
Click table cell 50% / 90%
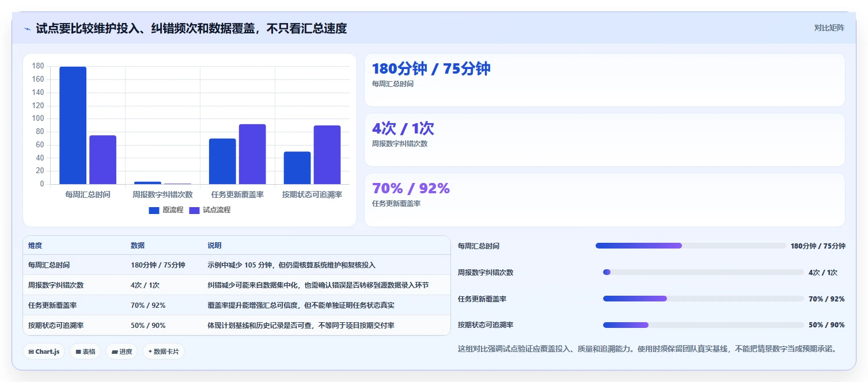(148, 325)
